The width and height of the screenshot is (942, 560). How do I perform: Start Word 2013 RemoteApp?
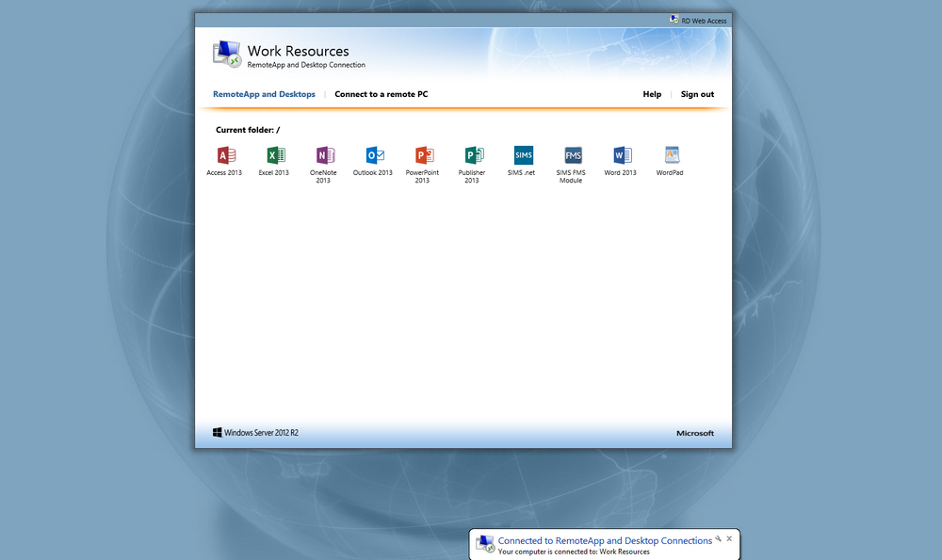[x=621, y=156]
